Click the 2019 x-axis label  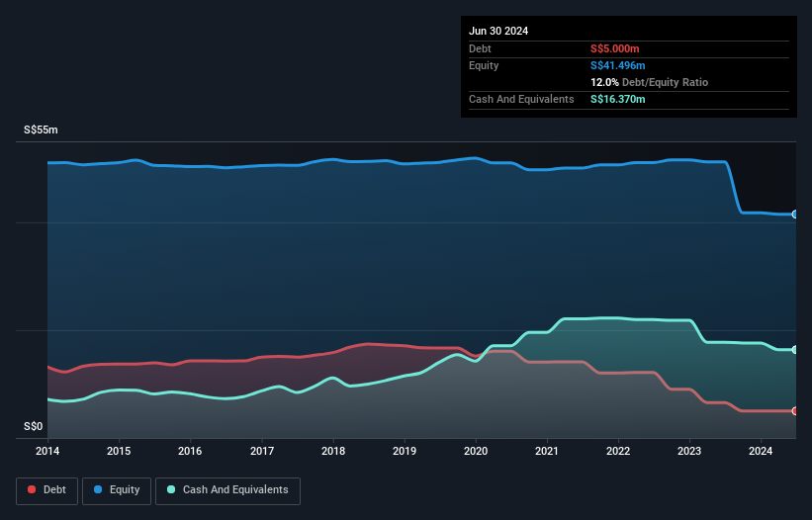pos(405,451)
